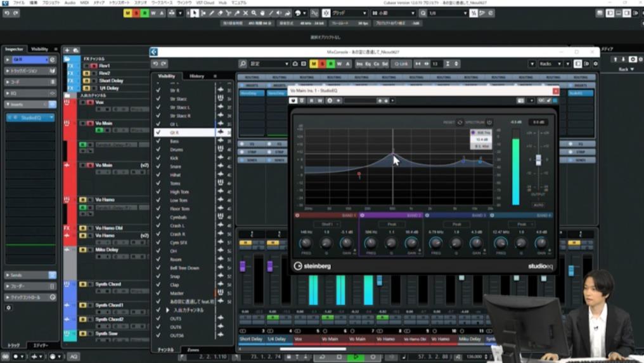Switch to the History tab
Screen dimensions: 644x363
(196, 76)
